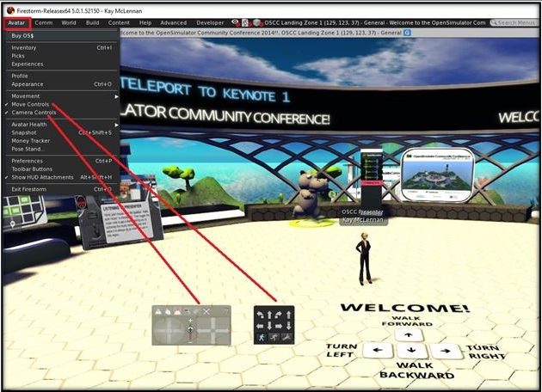Viewport: 542px width, 392px height.
Task: Expand the Avatar Health submenu
Action: (62, 125)
